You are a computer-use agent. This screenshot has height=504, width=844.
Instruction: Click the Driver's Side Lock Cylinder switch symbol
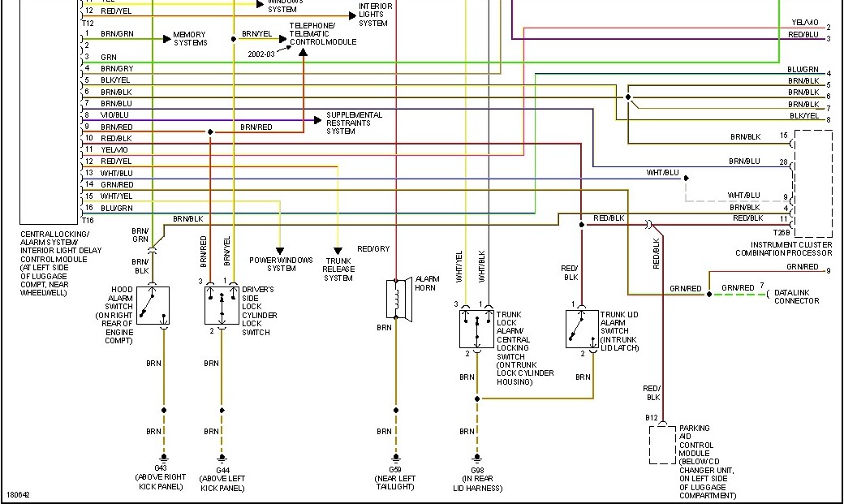coord(222,305)
